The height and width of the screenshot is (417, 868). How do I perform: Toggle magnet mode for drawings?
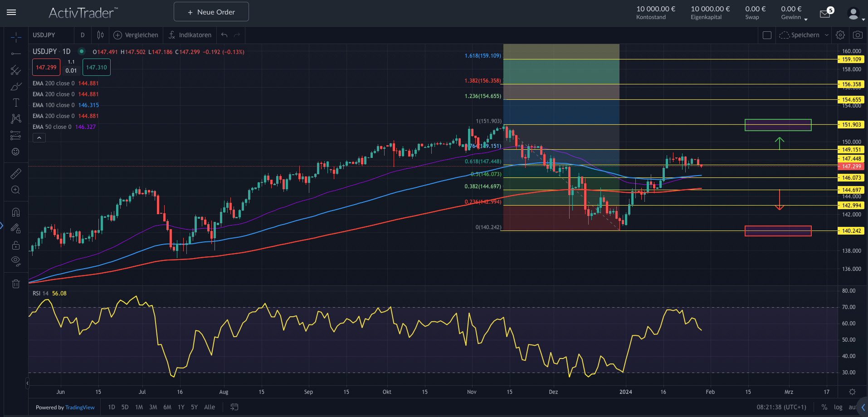pyautogui.click(x=16, y=212)
